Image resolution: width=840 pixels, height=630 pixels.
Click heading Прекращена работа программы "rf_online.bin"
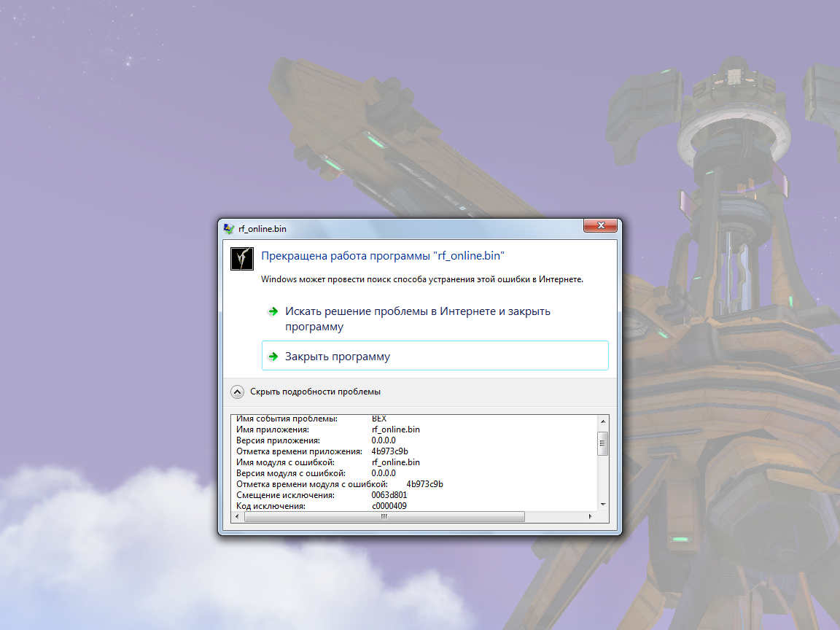[383, 256]
